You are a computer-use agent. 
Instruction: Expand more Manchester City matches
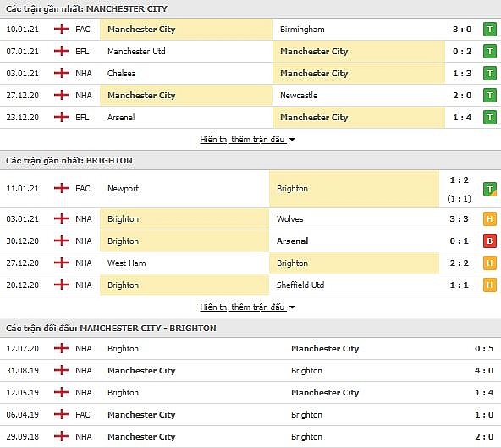(242, 140)
